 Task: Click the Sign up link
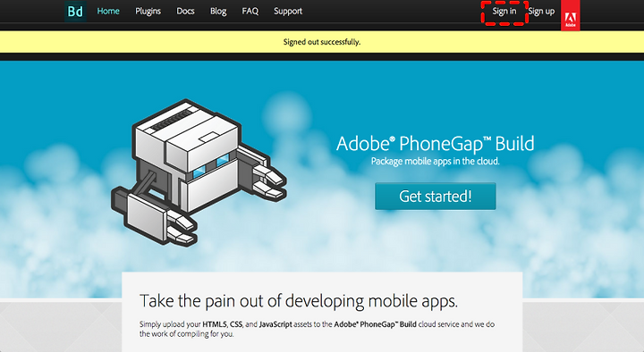541,12
